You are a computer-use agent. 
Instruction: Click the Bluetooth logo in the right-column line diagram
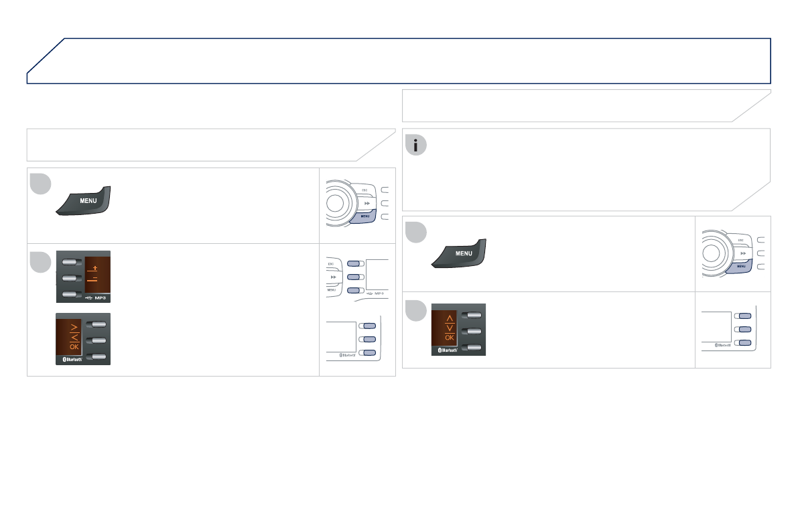[x=723, y=345]
